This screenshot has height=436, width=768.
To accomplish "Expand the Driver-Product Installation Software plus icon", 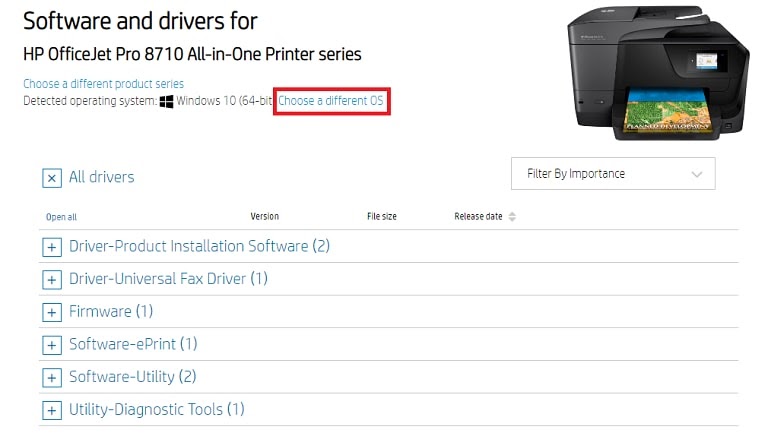I will click(52, 247).
